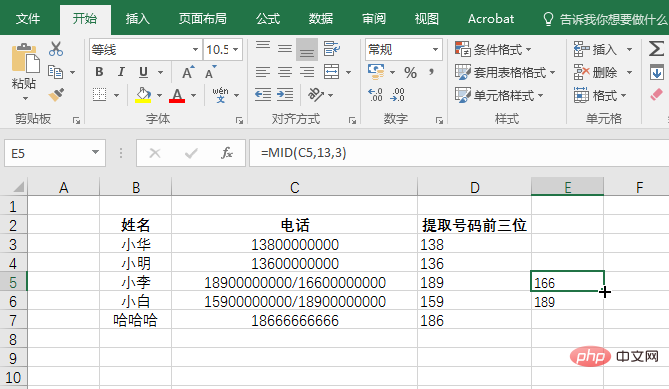
Task: Apply yellow fill color bucket
Action: coord(143,95)
